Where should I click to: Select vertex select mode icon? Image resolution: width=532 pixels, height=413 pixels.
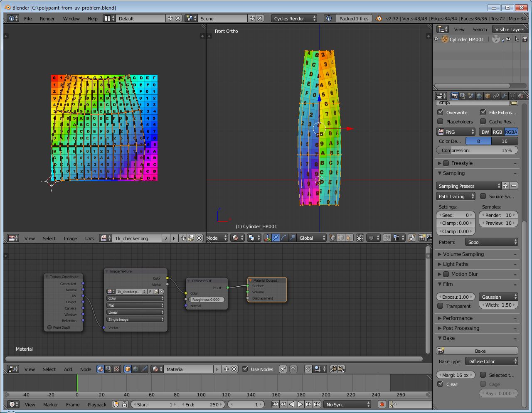[332, 238]
